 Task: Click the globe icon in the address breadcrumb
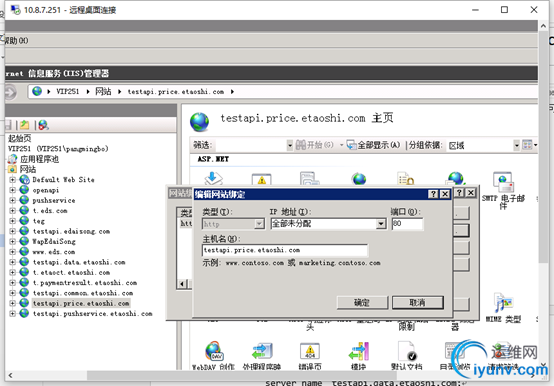tap(37, 91)
